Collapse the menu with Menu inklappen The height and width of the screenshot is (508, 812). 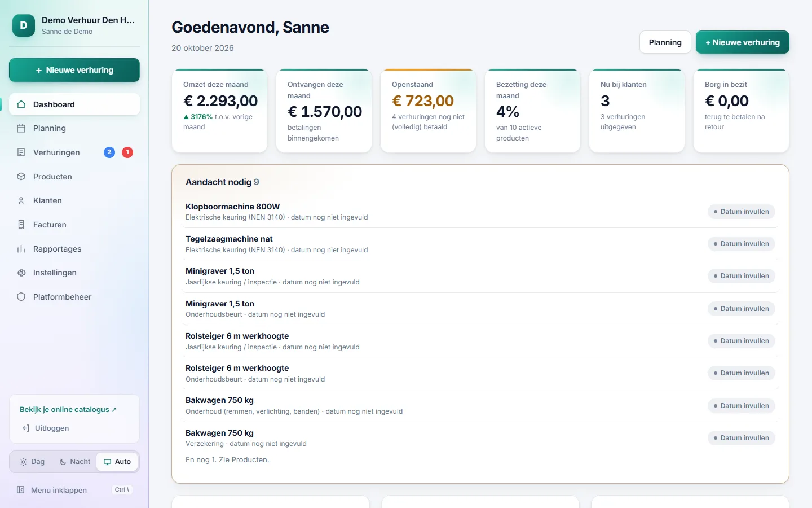point(74,490)
